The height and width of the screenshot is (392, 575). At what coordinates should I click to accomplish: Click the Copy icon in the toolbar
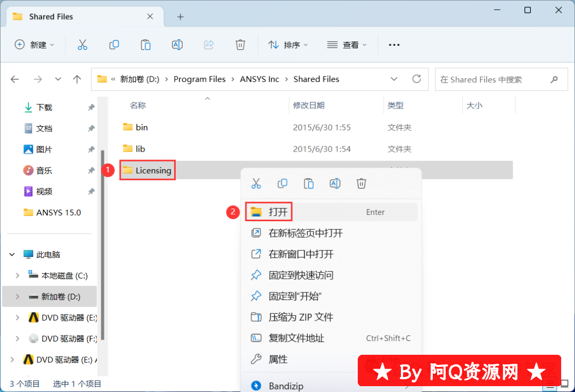point(114,45)
